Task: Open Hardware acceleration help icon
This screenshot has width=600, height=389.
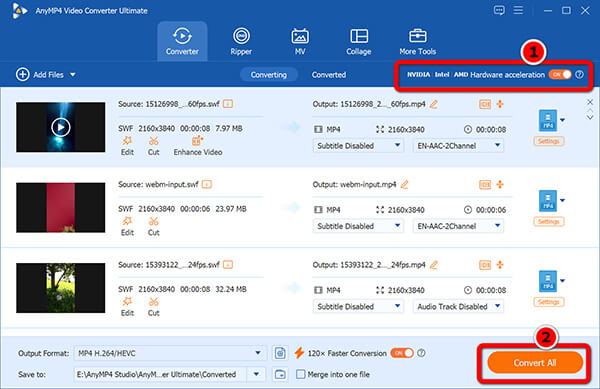Action: click(580, 74)
